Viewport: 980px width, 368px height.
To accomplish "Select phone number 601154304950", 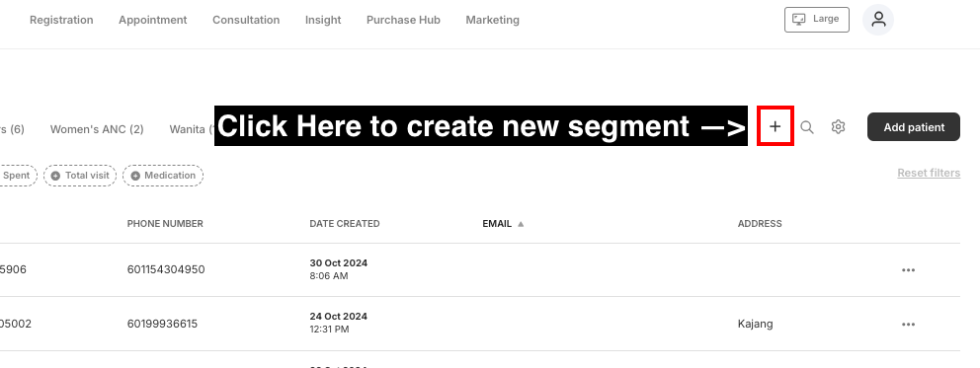I will pyautogui.click(x=166, y=269).
